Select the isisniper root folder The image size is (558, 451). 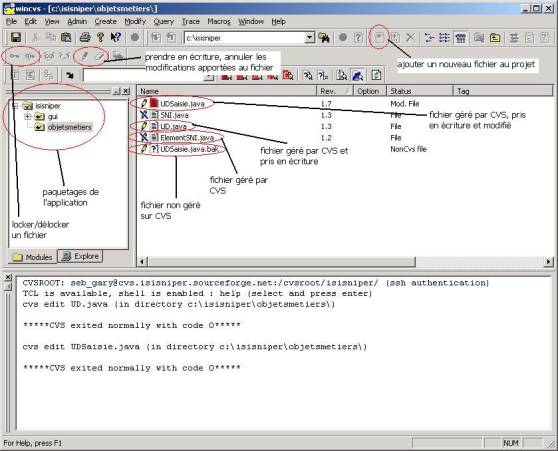pos(48,106)
